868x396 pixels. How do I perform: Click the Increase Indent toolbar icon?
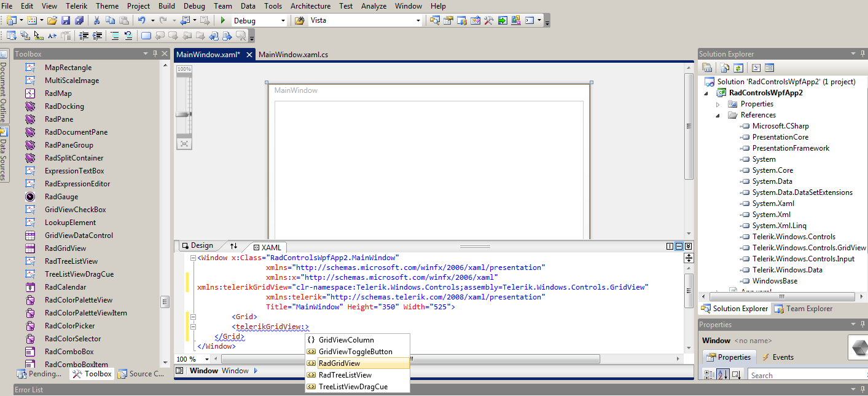(x=97, y=36)
